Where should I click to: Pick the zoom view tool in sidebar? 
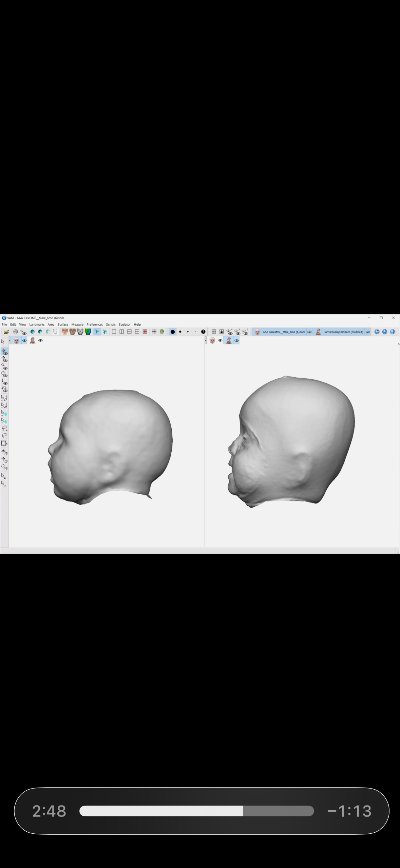click(4, 366)
